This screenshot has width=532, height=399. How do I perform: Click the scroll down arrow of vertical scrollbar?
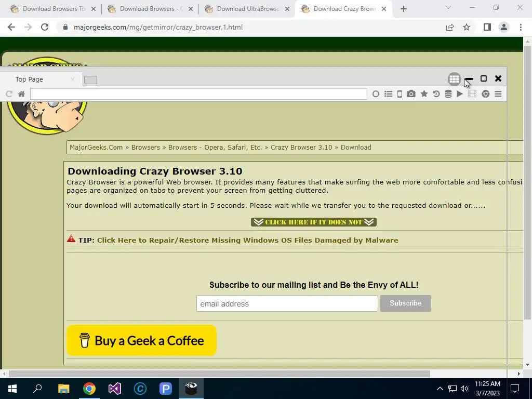[x=527, y=365]
